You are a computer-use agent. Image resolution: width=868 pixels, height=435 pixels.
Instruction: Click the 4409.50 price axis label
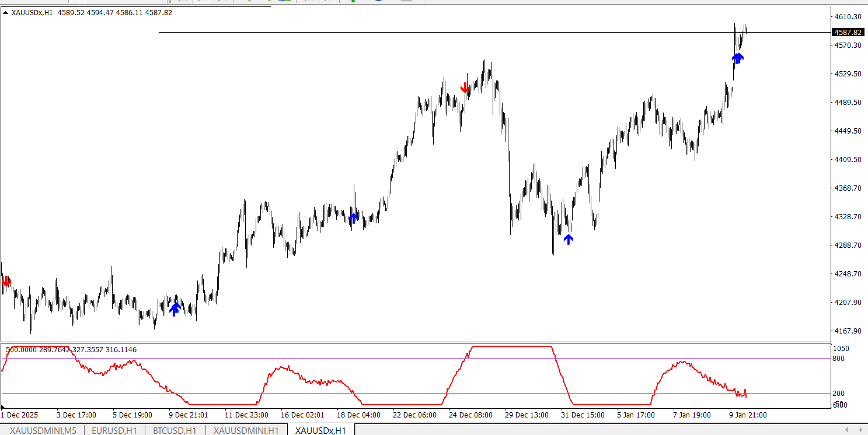(848, 160)
